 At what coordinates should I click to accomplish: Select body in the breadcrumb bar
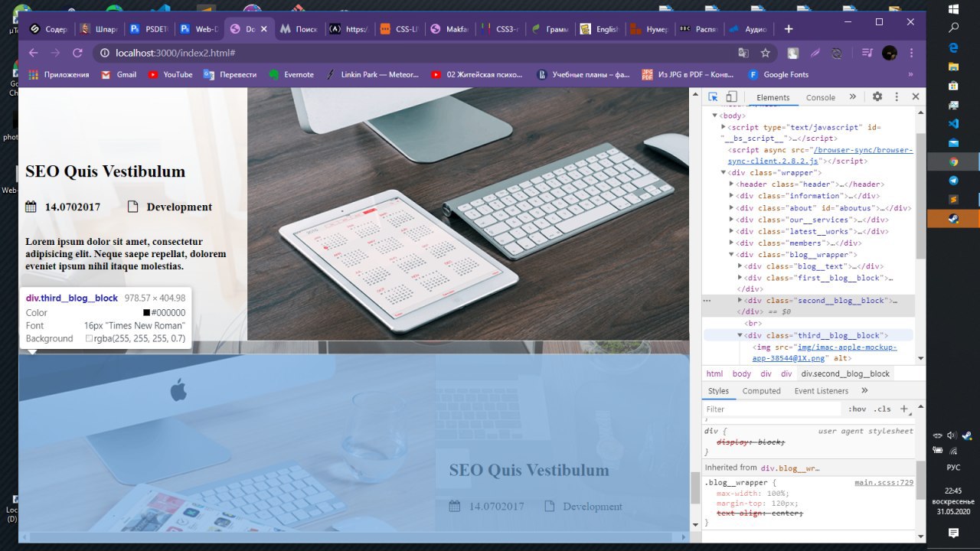[741, 373]
